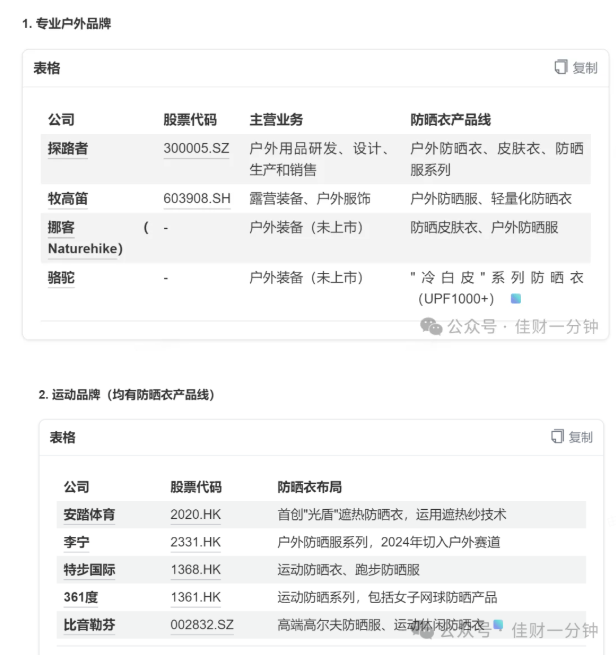This screenshot has width=616, height=660.
Task: Click cell 防晒皮肤衣、户外防晒服
Action: 484,227
